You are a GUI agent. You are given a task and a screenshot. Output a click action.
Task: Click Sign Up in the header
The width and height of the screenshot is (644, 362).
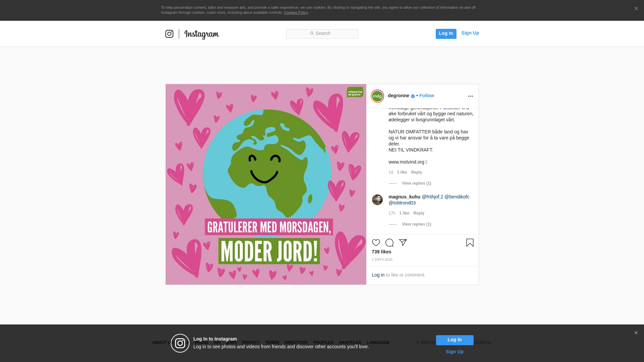tap(470, 33)
